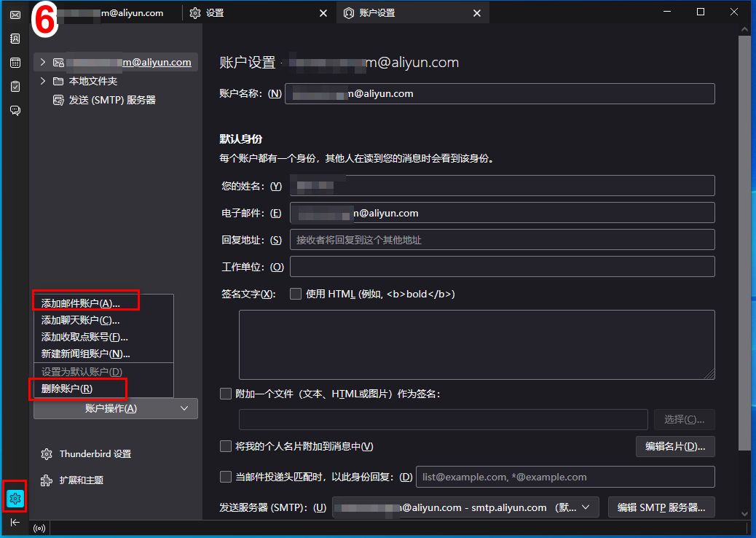Viewport: 756px width, 538px height.
Task: Expand the 本地文件夹 tree node
Action: (43, 81)
